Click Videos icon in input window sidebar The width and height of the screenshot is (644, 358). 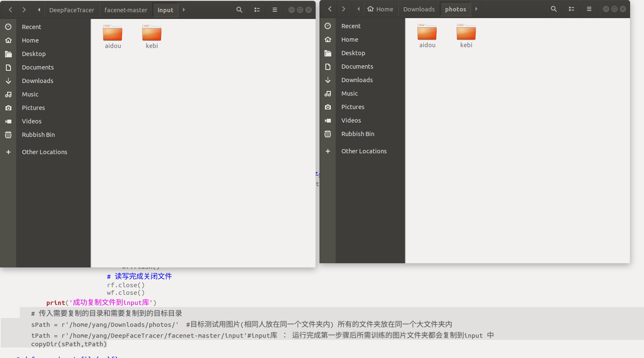click(8, 121)
